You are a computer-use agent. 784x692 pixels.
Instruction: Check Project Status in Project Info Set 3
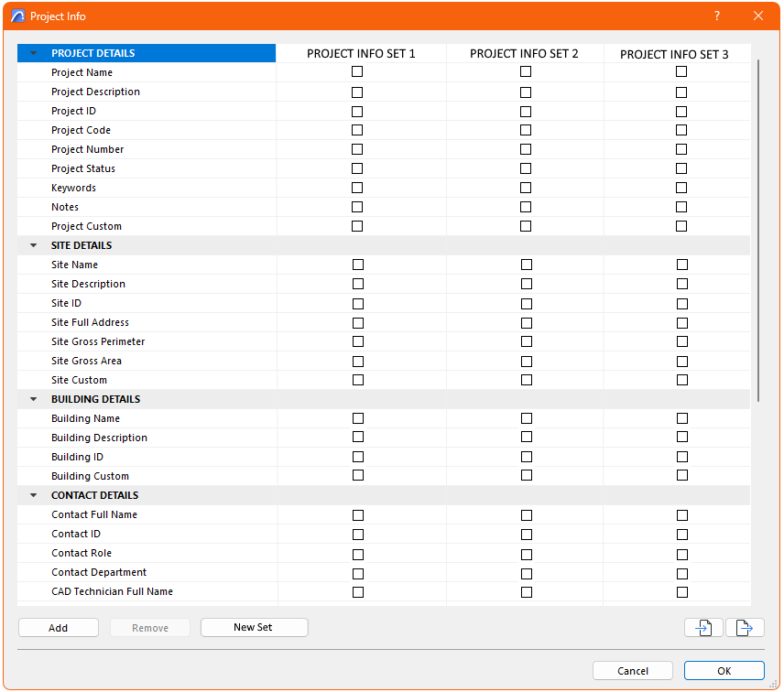pos(681,168)
